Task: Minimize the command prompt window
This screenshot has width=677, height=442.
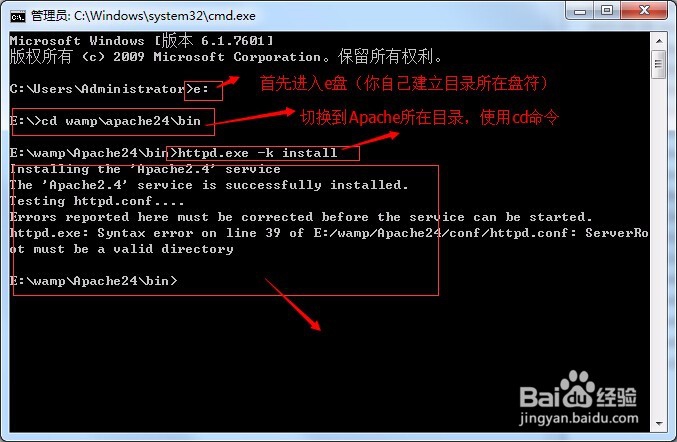Action: [579, 10]
